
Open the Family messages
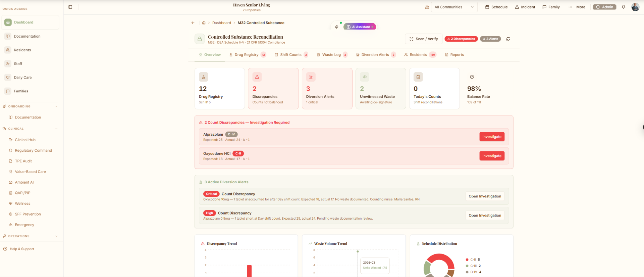[551, 7]
